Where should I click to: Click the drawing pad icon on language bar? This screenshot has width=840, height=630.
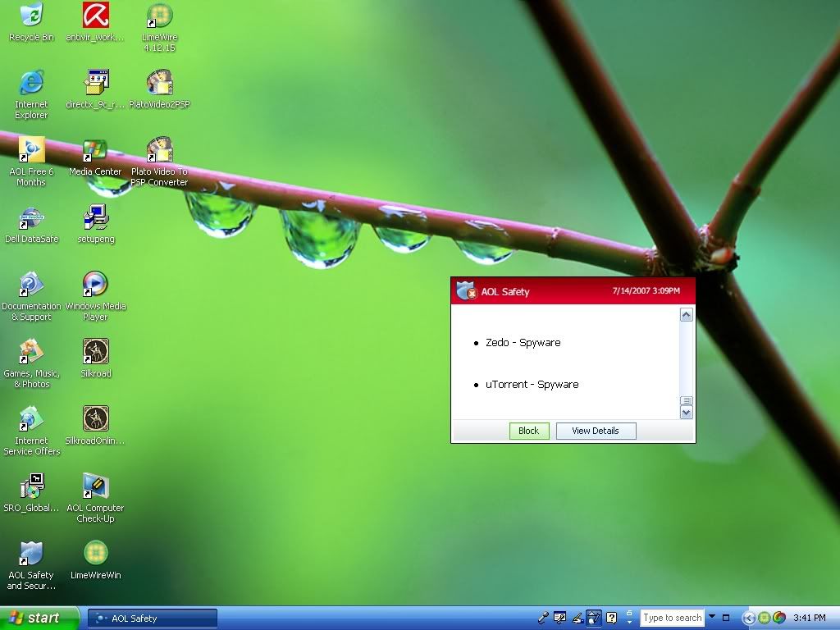(594, 618)
